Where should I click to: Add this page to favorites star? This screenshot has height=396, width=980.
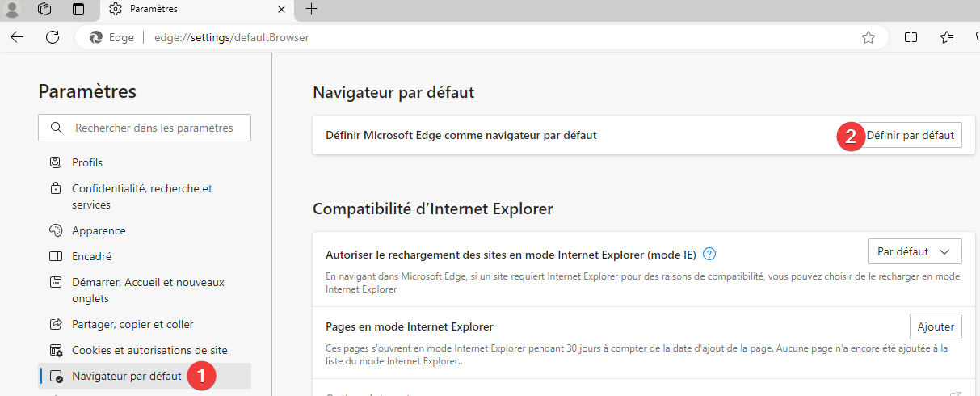tap(869, 37)
